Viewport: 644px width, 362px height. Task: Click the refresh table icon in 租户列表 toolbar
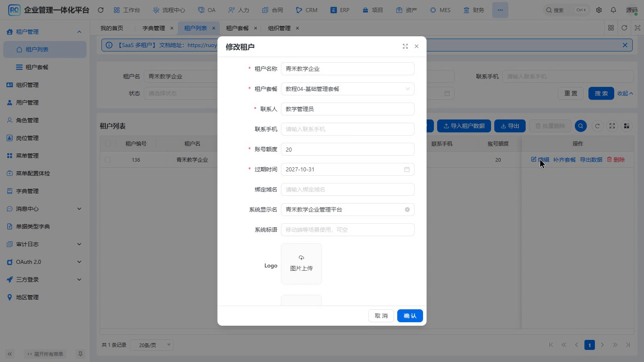pos(597,126)
